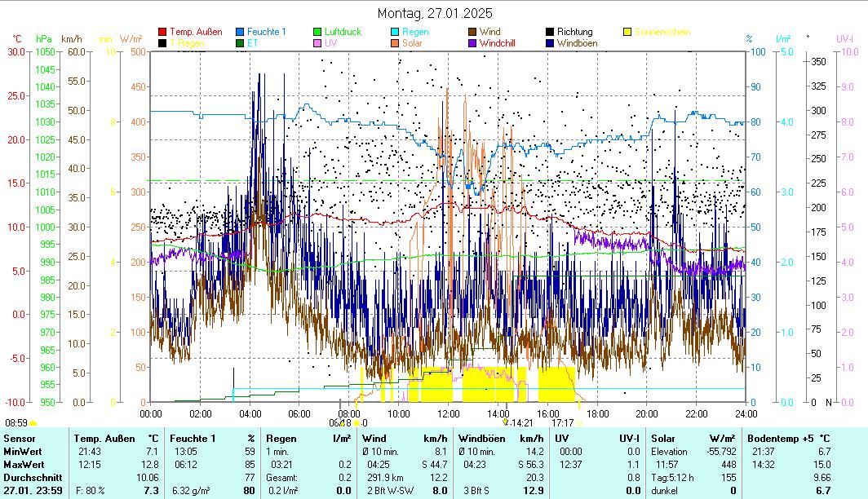868x499 pixels.
Task: Click the blue Feuchte 1 legend square
Action: click(240, 33)
